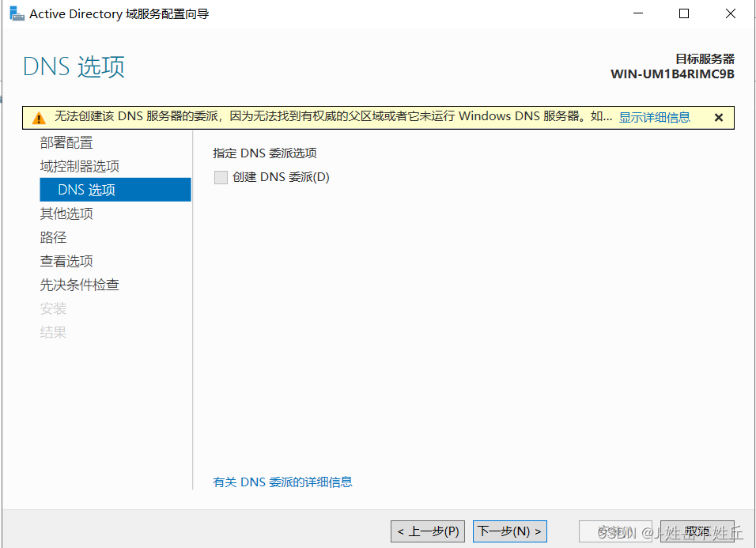This screenshot has height=548, width=756.
Task: Click the 上一步(P) back button
Action: [428, 531]
